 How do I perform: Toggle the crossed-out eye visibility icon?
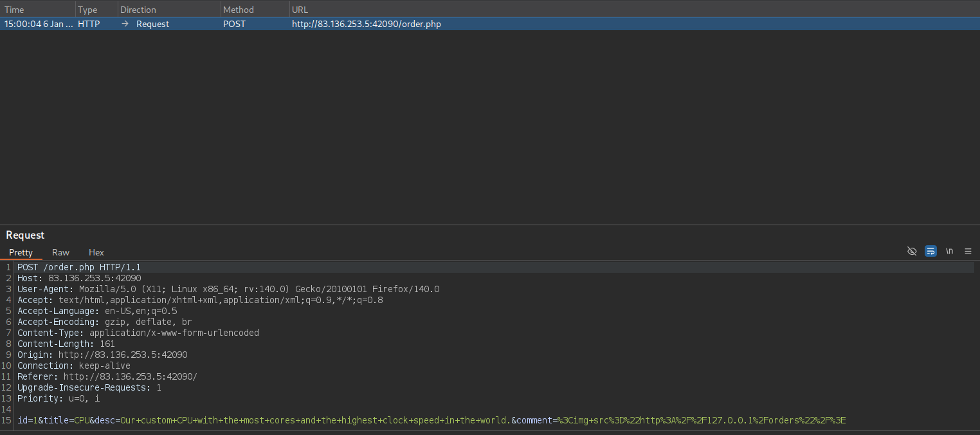pyautogui.click(x=911, y=252)
